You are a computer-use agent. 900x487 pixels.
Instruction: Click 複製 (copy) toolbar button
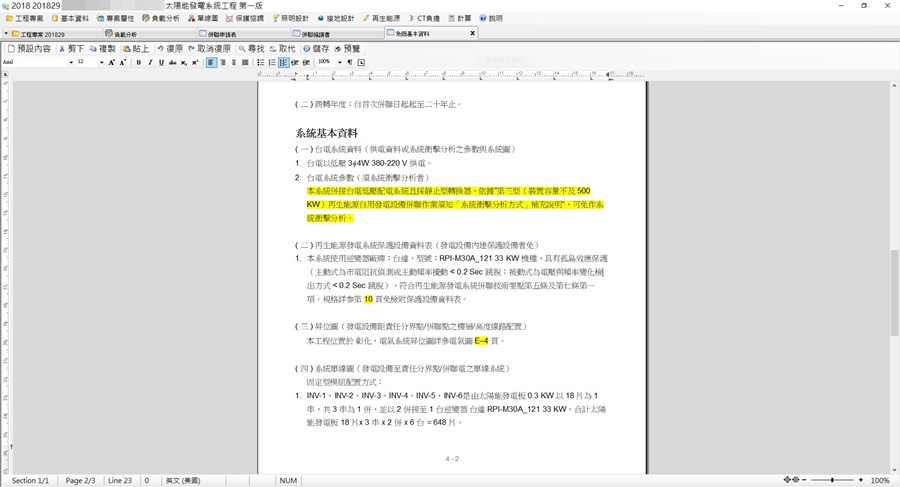pos(103,49)
